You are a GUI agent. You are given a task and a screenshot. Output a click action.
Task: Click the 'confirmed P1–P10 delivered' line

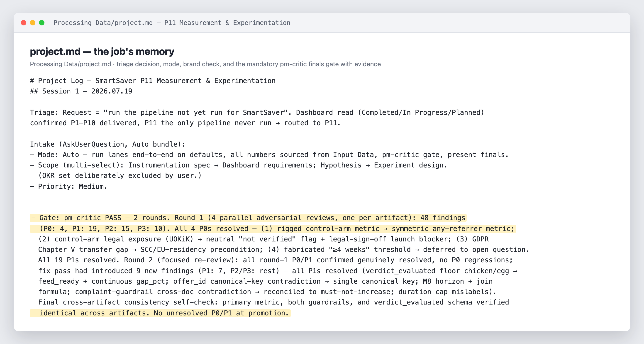point(185,123)
